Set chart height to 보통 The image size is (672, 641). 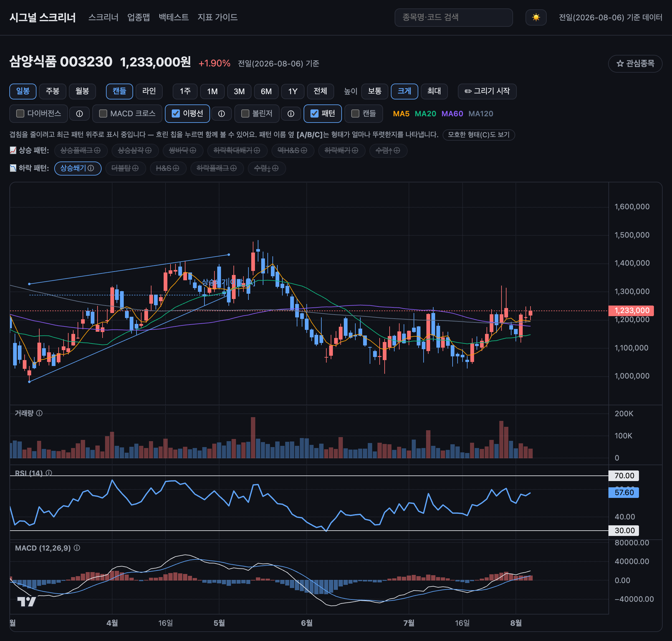(375, 91)
